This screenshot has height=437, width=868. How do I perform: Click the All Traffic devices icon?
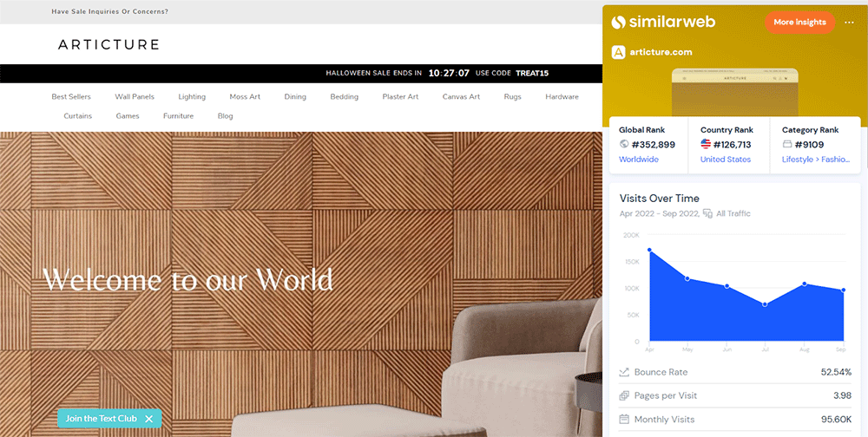pyautogui.click(x=707, y=213)
